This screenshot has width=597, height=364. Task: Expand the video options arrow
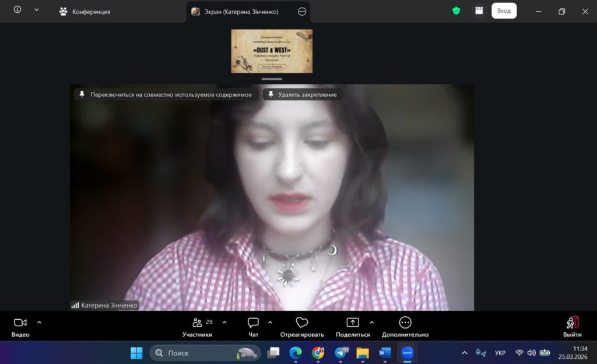click(x=40, y=322)
